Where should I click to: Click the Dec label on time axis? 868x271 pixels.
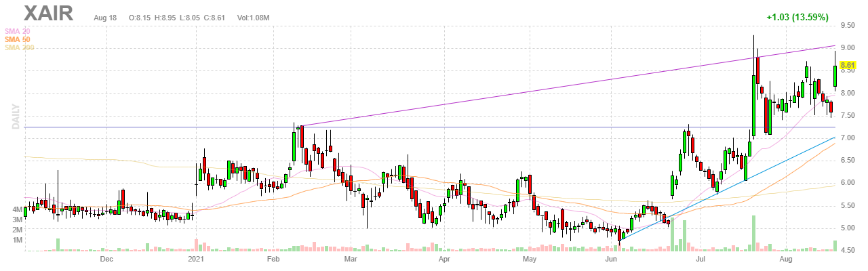click(x=106, y=259)
